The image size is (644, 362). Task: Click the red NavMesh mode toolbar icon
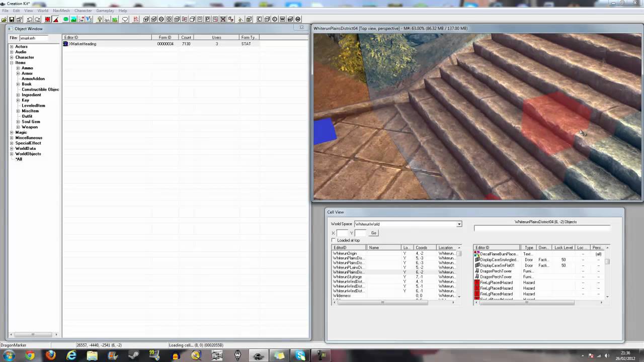point(136,19)
